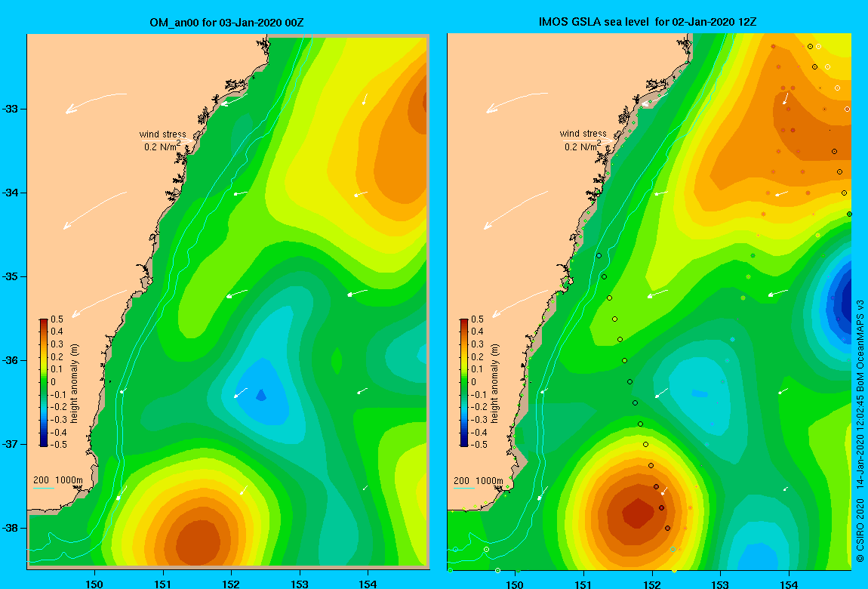Click the latitude label -34

click(x=10, y=193)
